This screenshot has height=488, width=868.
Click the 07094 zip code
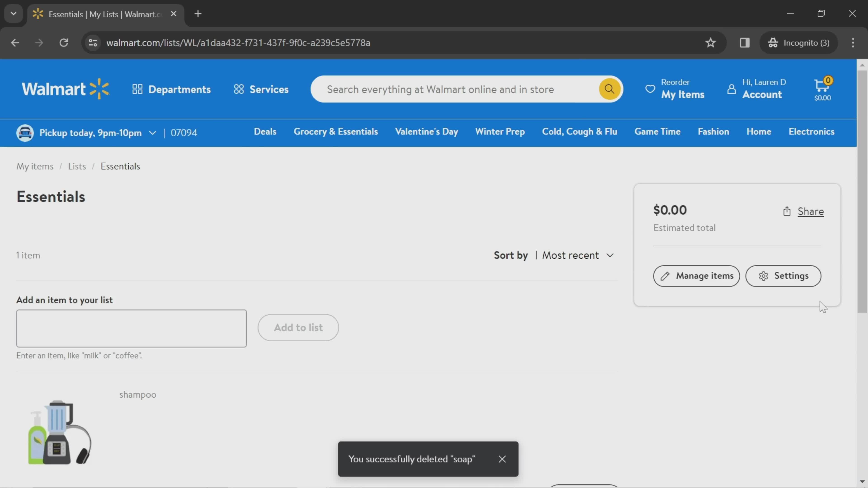184,133
